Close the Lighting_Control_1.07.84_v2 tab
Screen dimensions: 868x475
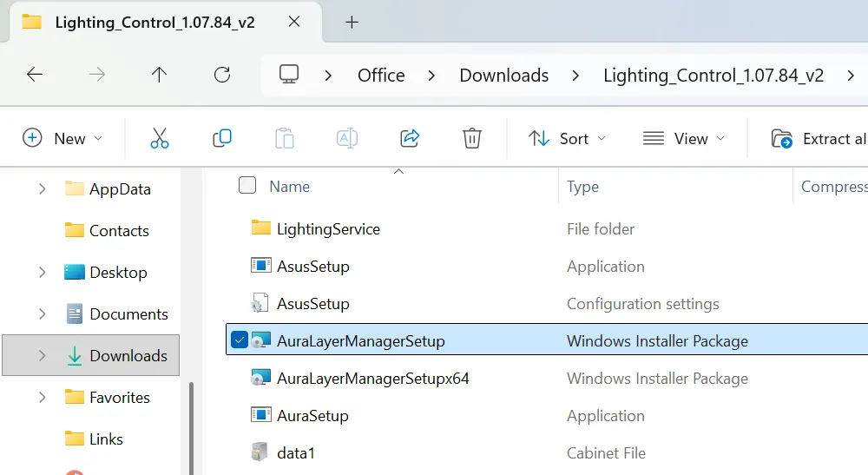pos(294,22)
